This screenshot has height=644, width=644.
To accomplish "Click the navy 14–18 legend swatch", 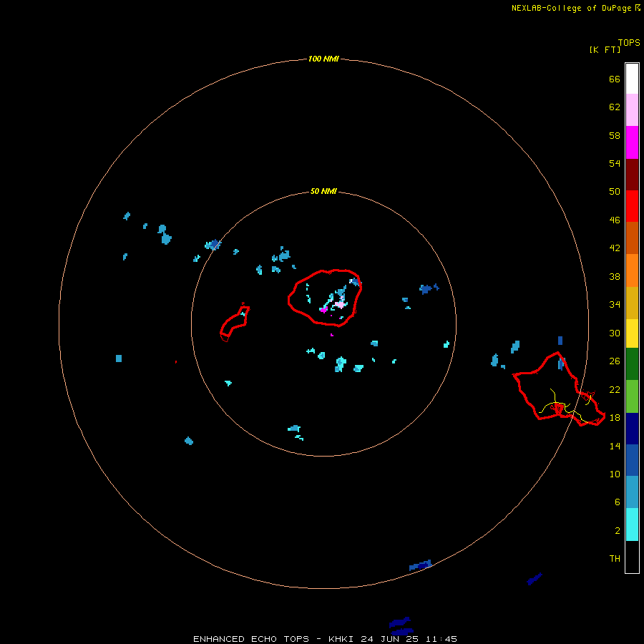I will (632, 429).
